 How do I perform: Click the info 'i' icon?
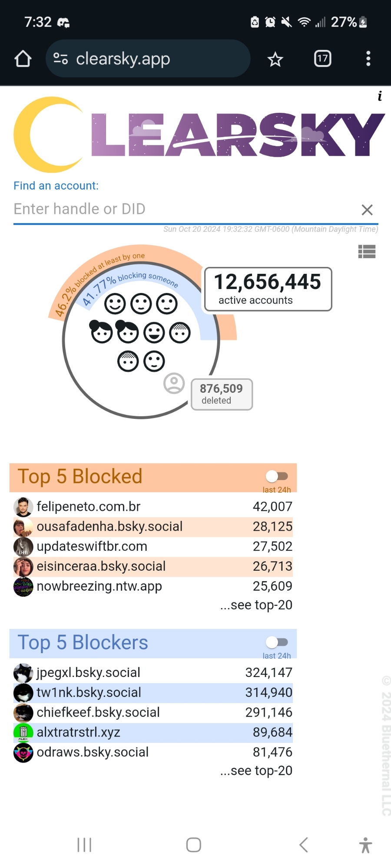pos(380,96)
